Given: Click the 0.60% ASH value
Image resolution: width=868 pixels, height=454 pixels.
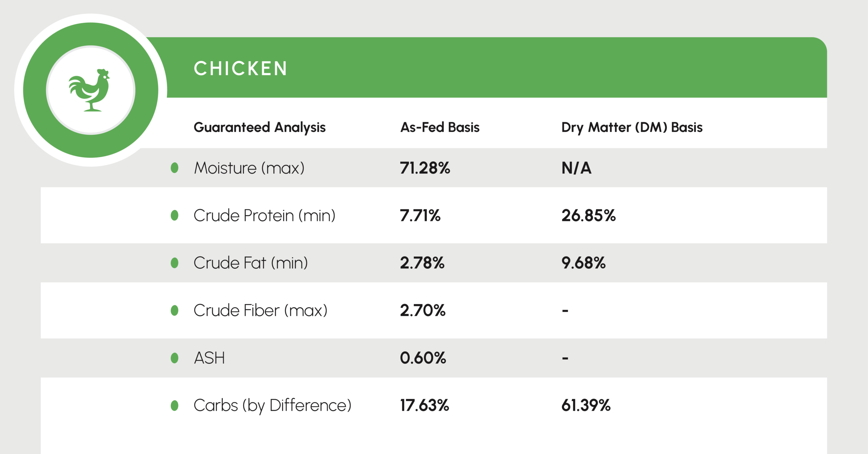Looking at the screenshot, I should click(423, 358).
